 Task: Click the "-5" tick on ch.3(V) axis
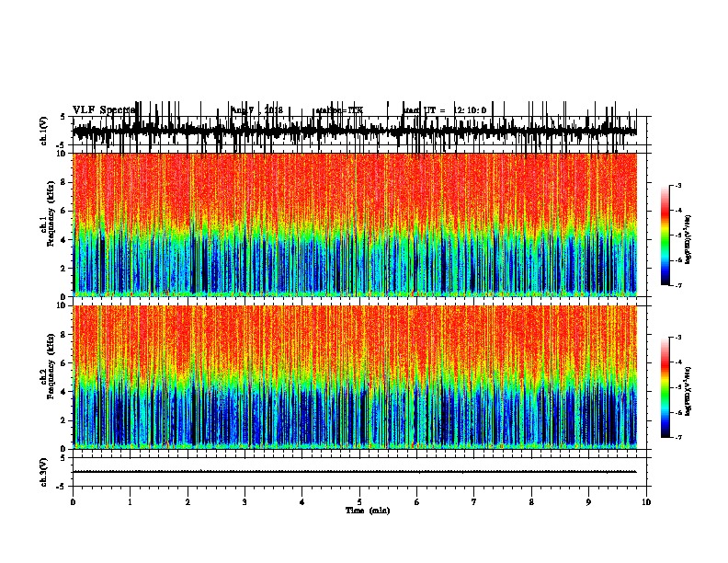[x=62, y=487]
